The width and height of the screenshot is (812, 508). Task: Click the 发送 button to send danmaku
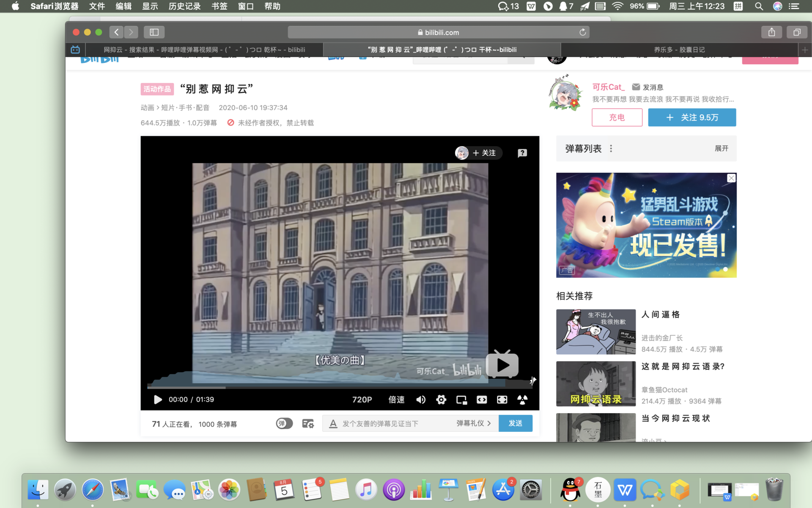515,423
